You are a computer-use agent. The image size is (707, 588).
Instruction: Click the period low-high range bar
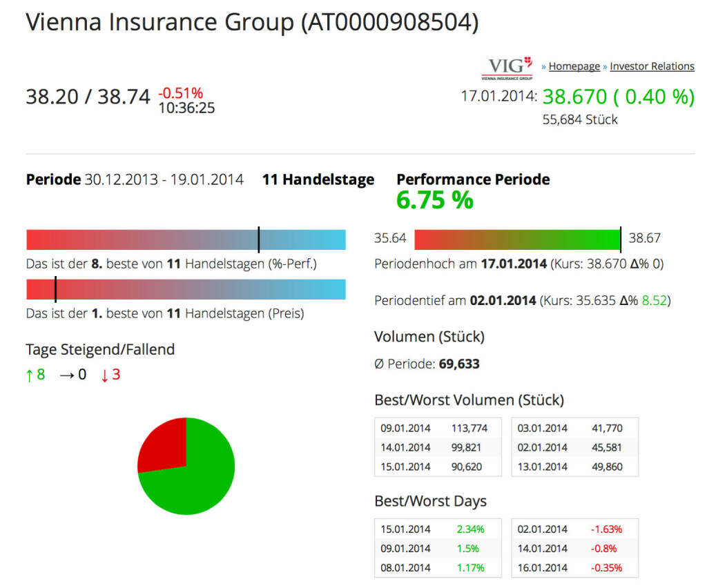pos(516,239)
